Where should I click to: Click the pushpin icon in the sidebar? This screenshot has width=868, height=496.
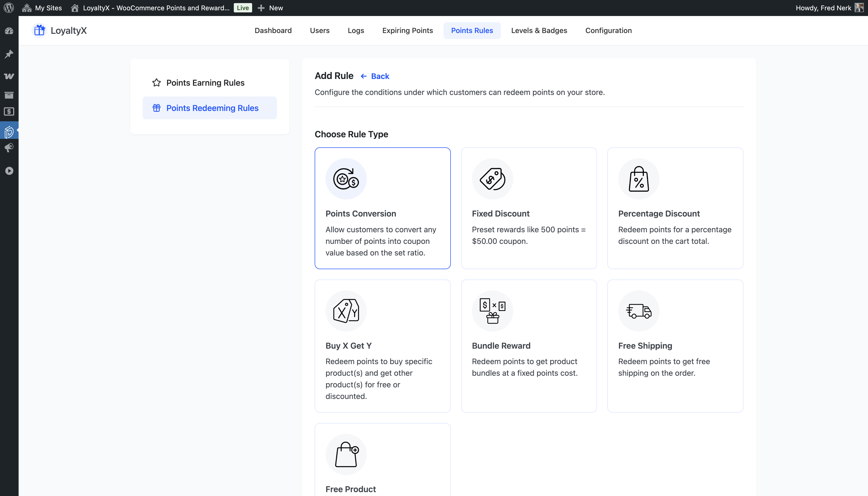(x=9, y=54)
